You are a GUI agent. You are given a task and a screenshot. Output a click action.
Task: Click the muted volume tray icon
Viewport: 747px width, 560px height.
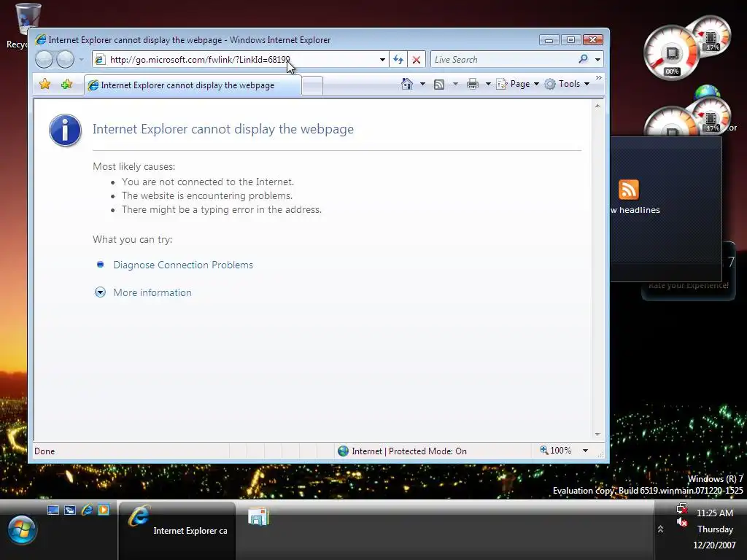click(682, 522)
